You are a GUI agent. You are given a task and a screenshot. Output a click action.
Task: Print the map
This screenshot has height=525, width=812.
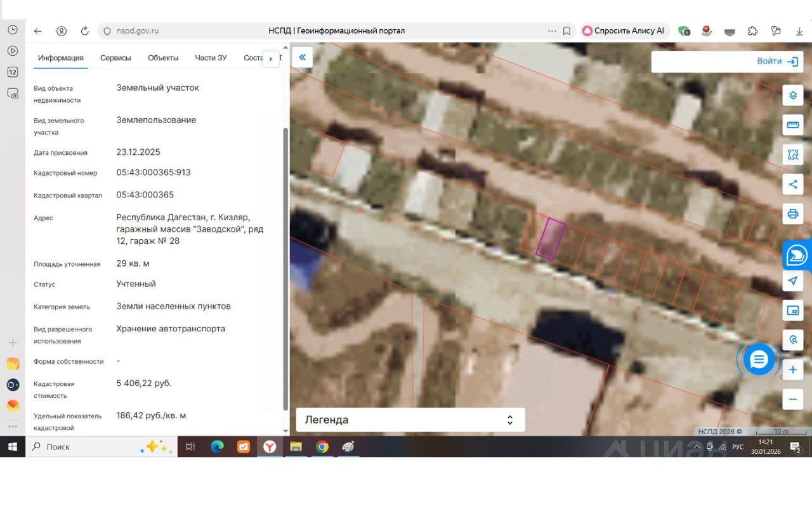[792, 213]
